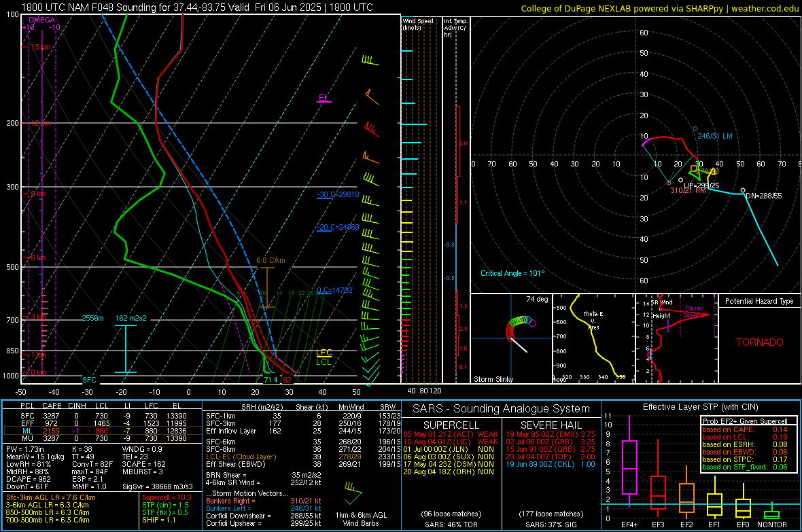Click the Sfc-3km AGL LR = 7.6 C/km line

coord(51,497)
